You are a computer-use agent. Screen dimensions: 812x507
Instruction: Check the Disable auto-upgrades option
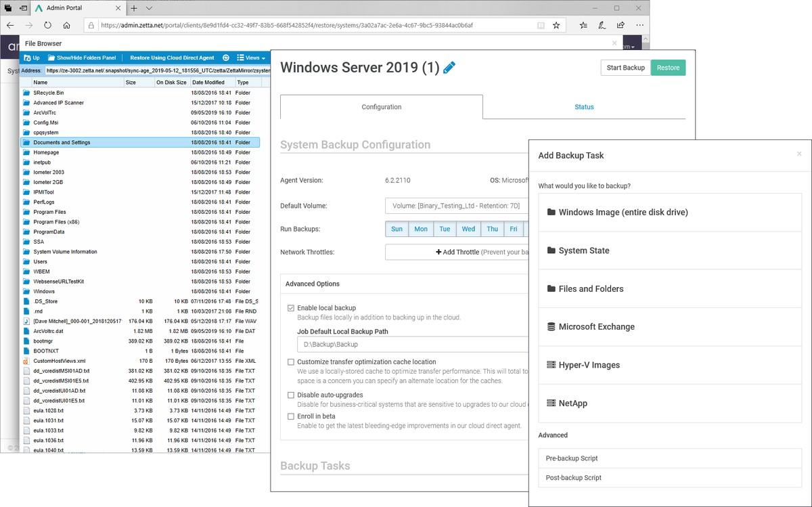pyautogui.click(x=290, y=395)
